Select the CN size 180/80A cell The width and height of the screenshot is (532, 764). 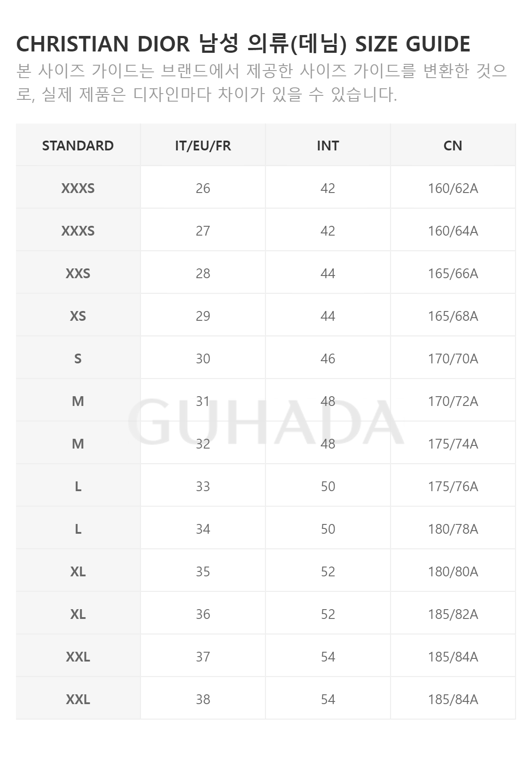[453, 571]
